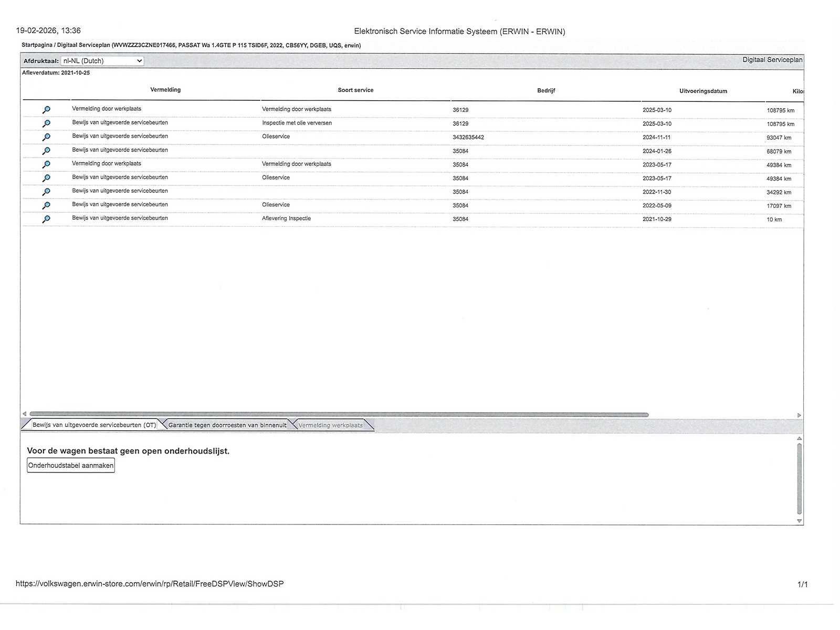Sort by the Uitvoeringsdatum column header
The height and width of the screenshot is (630, 840).
pyautogui.click(x=703, y=91)
